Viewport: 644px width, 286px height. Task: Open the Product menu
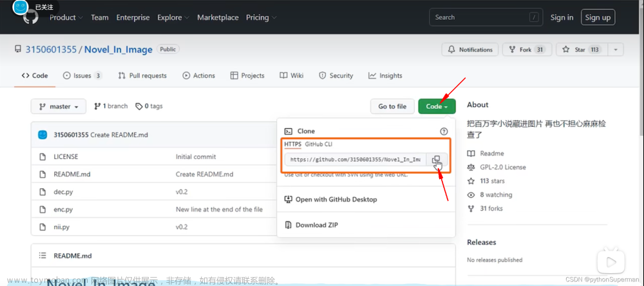66,17
